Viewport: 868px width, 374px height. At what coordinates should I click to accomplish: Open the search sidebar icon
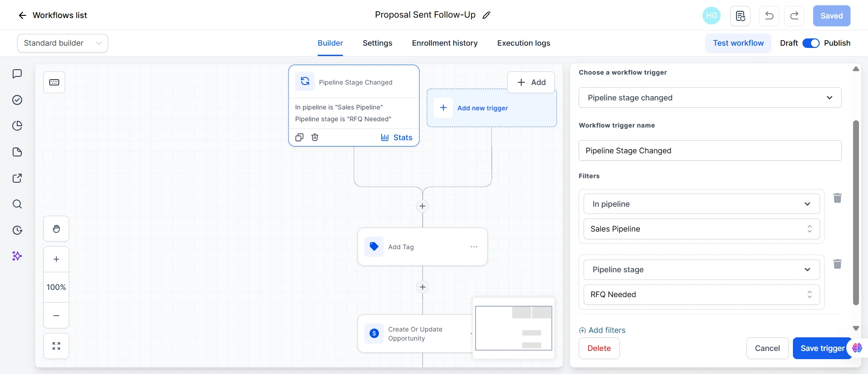coord(17,204)
